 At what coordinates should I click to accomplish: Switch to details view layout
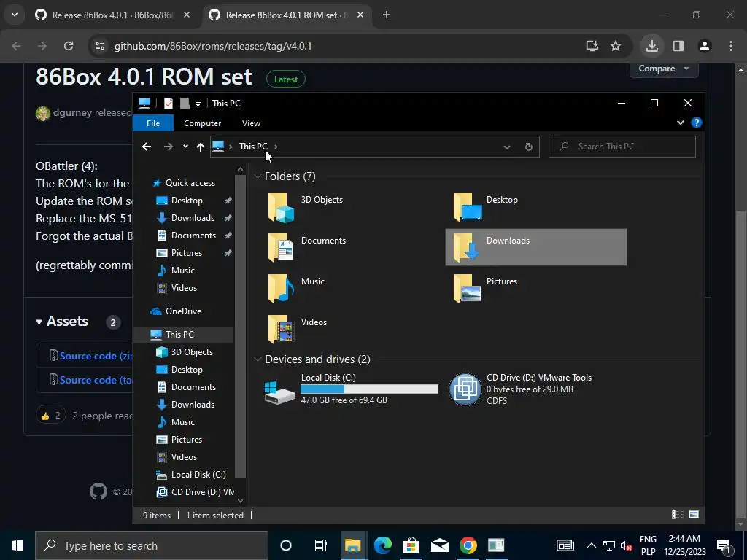tap(678, 514)
